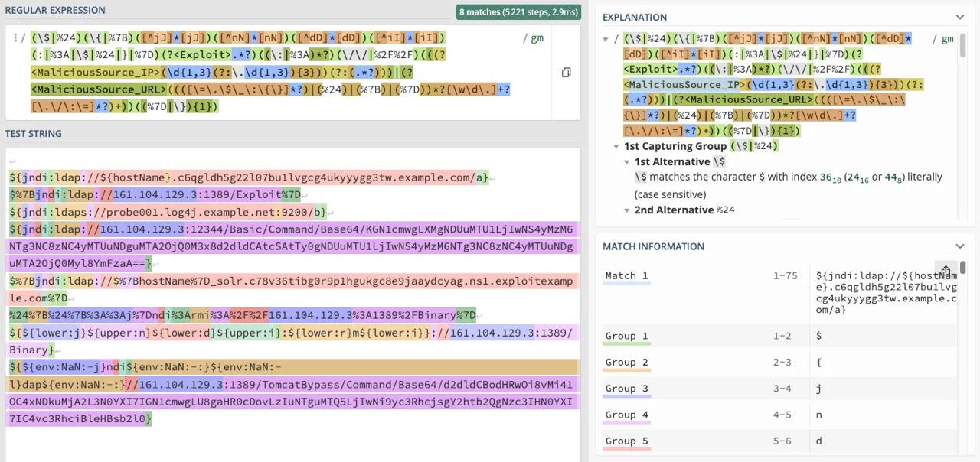This screenshot has width=980, height=462.
Task: Click the export matches icon
Action: pyautogui.click(x=946, y=272)
